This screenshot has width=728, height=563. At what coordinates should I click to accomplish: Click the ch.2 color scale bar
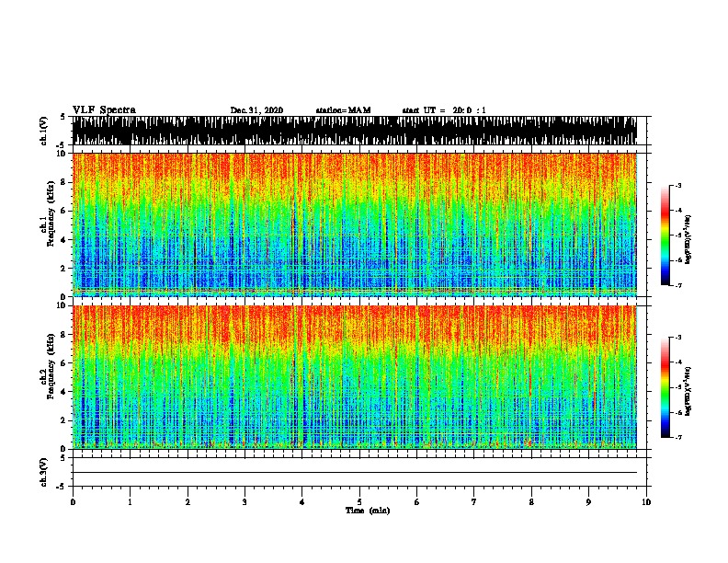click(x=665, y=387)
